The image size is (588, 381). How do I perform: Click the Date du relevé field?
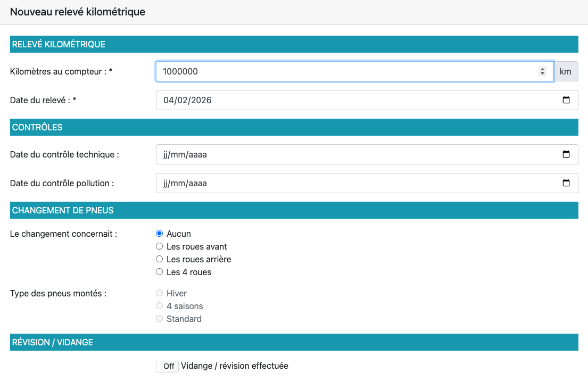[346, 100]
